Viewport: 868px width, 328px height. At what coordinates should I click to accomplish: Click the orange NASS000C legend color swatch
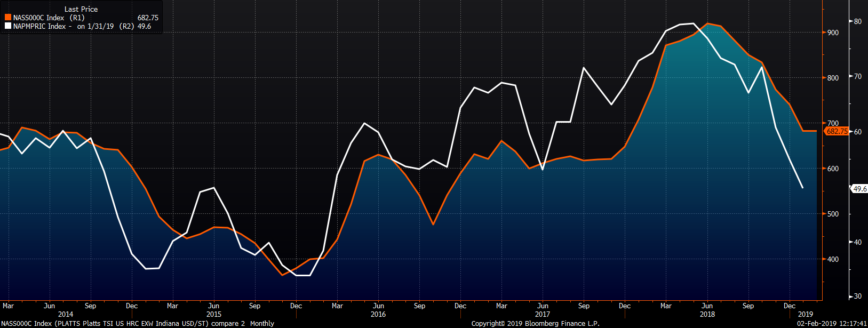click(8, 18)
